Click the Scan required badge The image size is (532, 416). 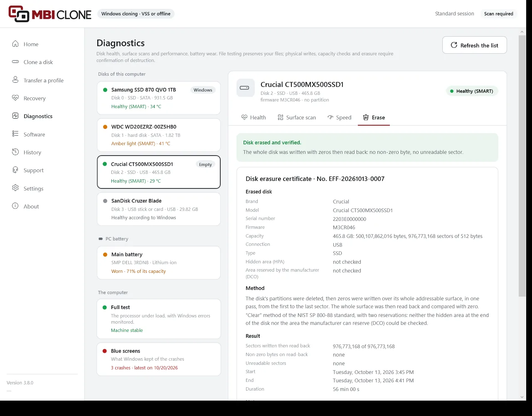click(499, 14)
